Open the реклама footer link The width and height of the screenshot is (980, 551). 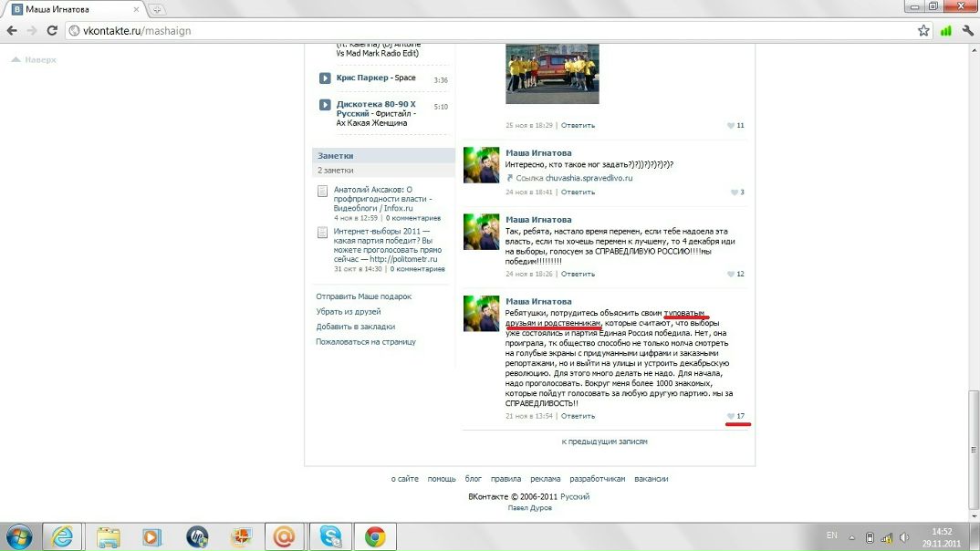(x=545, y=479)
